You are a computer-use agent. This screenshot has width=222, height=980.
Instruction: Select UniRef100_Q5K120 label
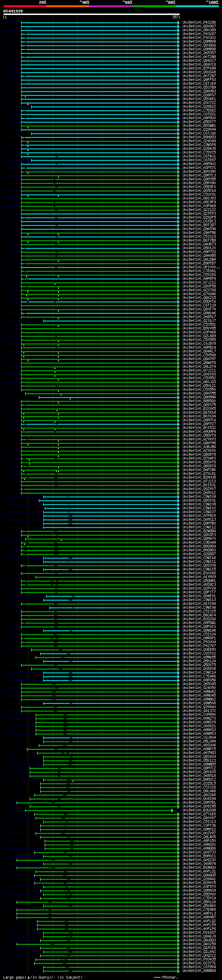pyautogui.click(x=199, y=248)
